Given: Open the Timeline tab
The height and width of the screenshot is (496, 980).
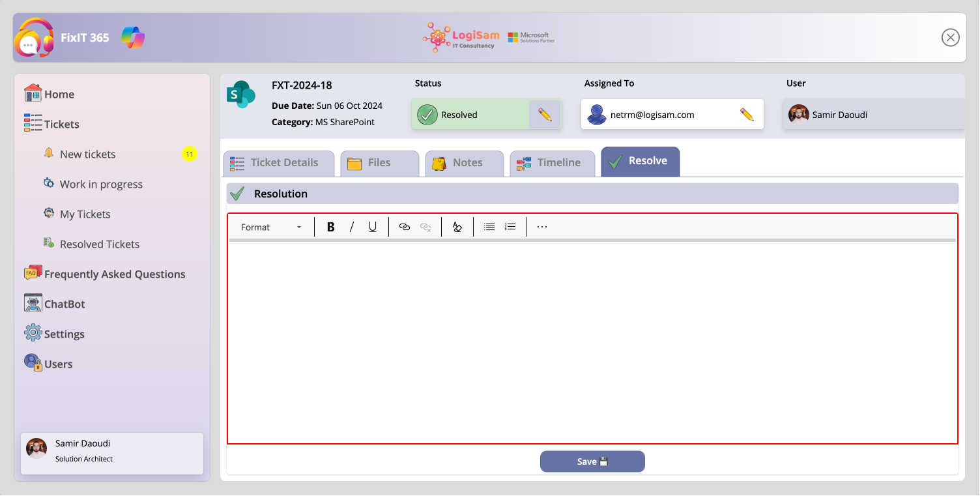Looking at the screenshot, I should pos(553,163).
